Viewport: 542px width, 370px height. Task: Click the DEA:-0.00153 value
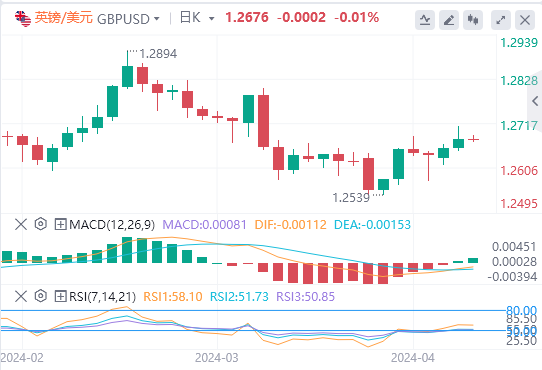[x=372, y=225]
